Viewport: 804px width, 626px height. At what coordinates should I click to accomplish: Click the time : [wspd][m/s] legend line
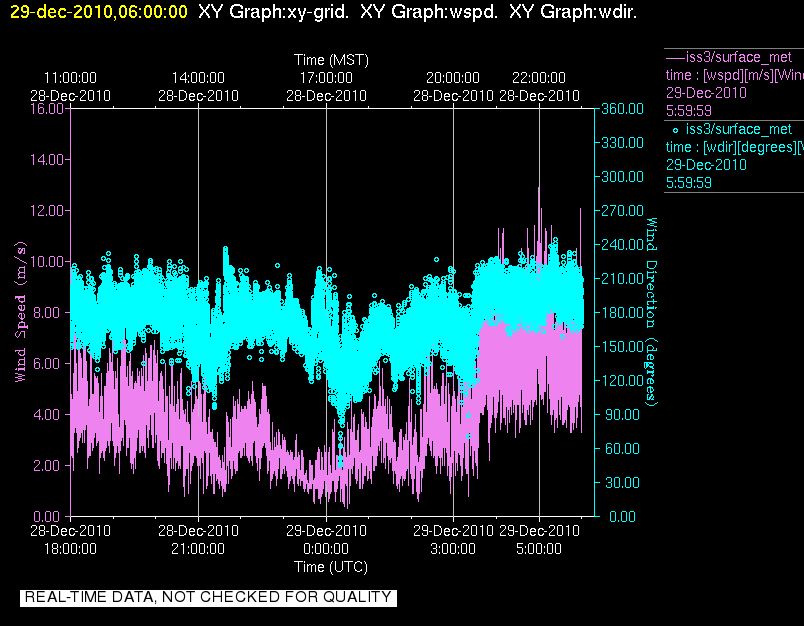734,75
